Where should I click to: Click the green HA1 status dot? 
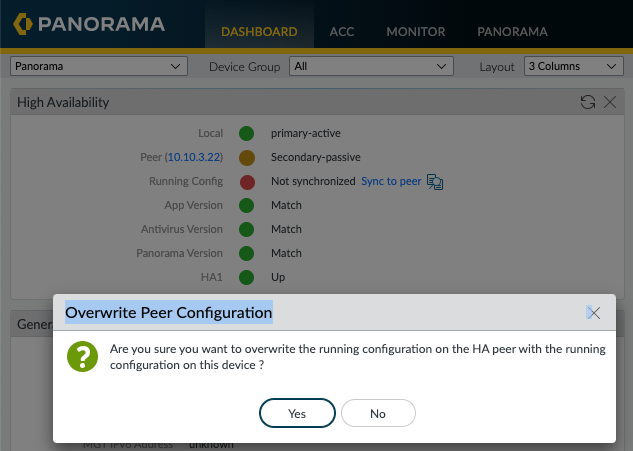tap(246, 277)
